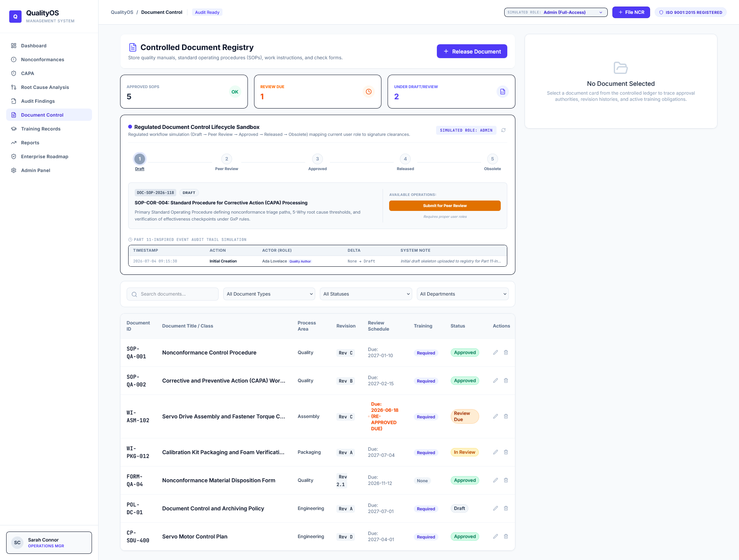
Task: Click the QualityOS logo icon
Action: click(15, 17)
